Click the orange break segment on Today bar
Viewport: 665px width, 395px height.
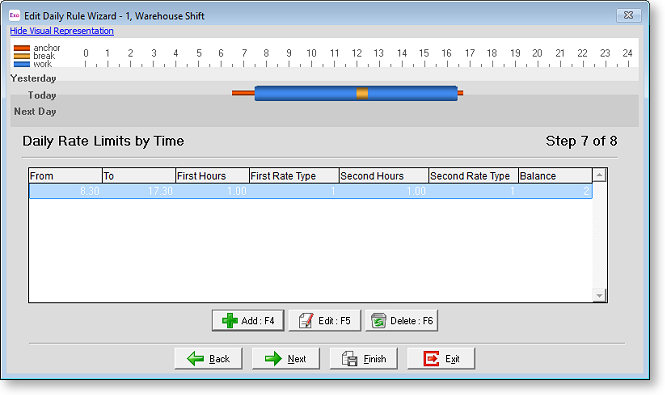(362, 93)
